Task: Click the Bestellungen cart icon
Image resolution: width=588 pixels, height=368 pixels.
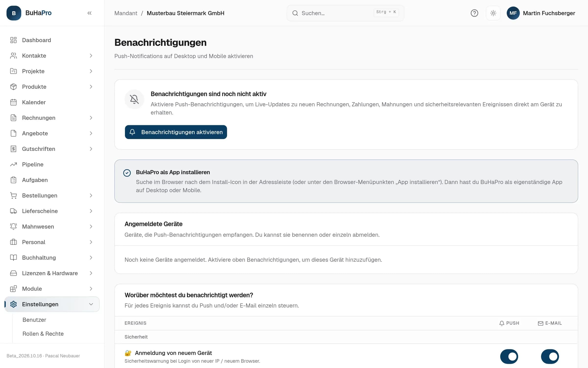Action: (x=13, y=196)
